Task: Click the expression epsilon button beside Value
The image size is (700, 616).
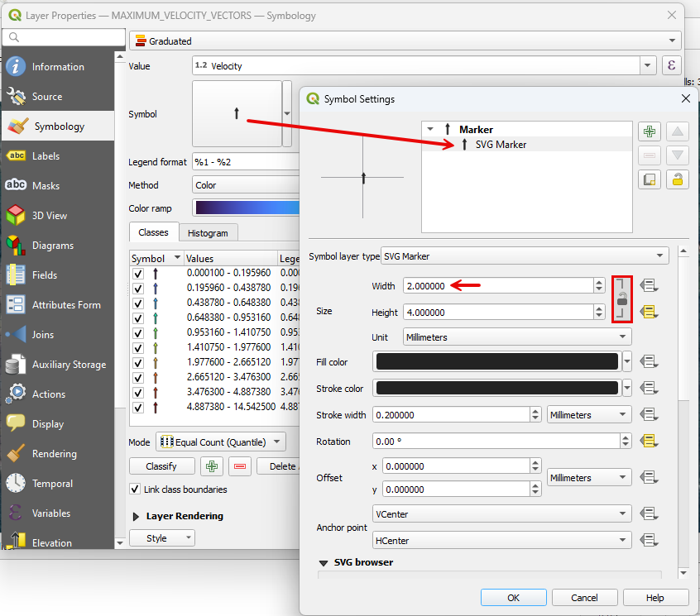Action: tap(671, 65)
